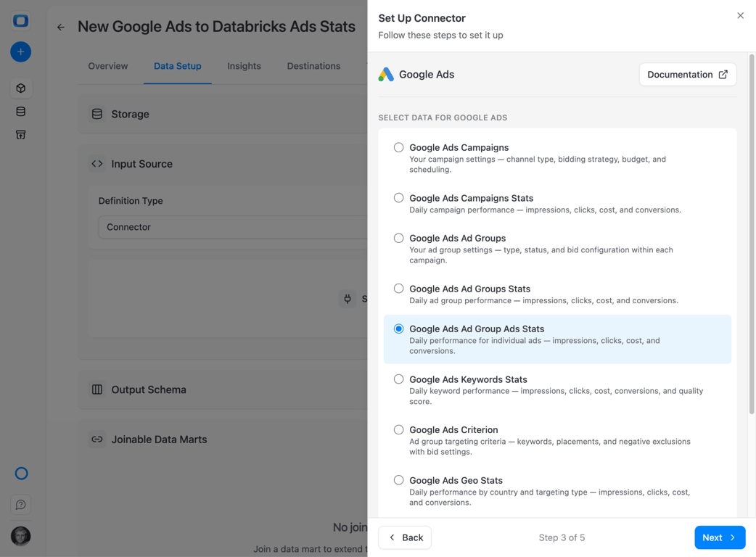Click the Joinable Data Marts link icon
Image resolution: width=756 pixels, height=557 pixels.
tap(97, 440)
